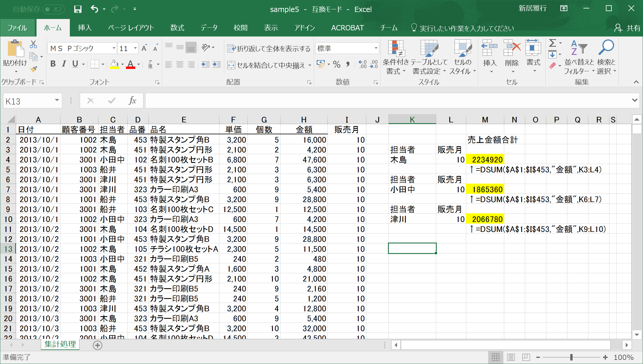Click the percent style icon
The width and height of the screenshot is (643, 364).
tap(337, 65)
